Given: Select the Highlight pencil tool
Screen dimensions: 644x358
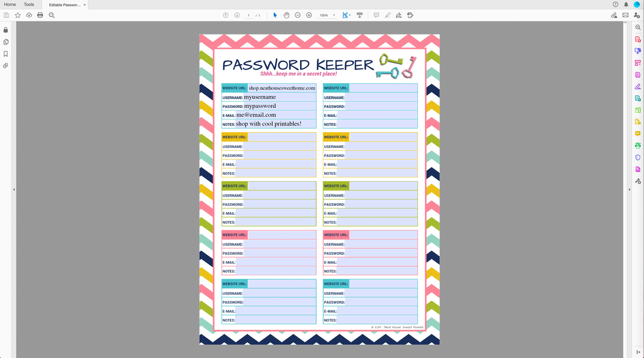Looking at the screenshot, I should 387,14.
